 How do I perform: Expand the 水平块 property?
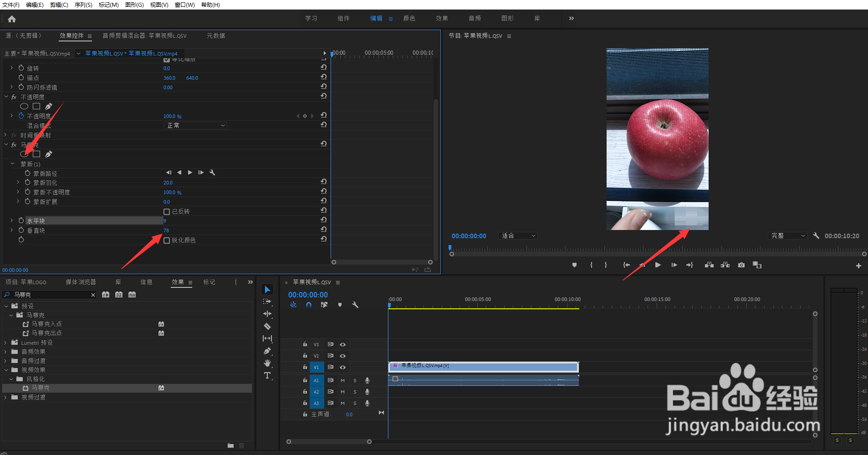(x=12, y=220)
